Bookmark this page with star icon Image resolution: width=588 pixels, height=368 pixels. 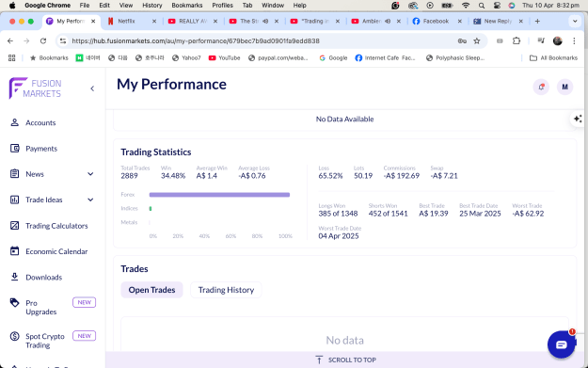(x=477, y=40)
